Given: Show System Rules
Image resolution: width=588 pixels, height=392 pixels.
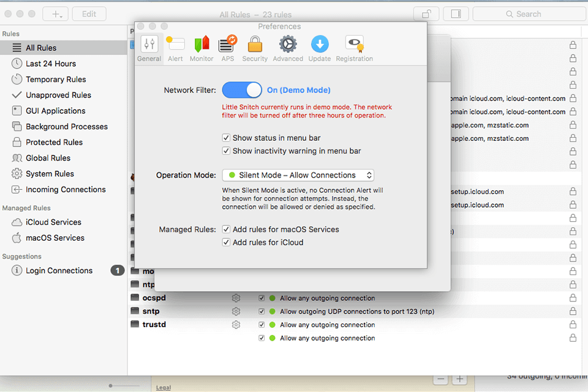Looking at the screenshot, I should tap(64, 174).
